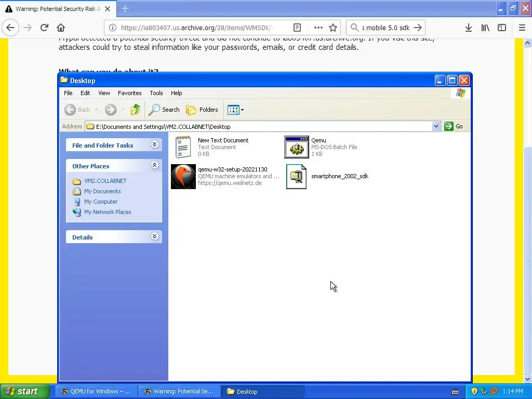Click the Explorer Back button
The width and height of the screenshot is (532, 399).
[77, 110]
